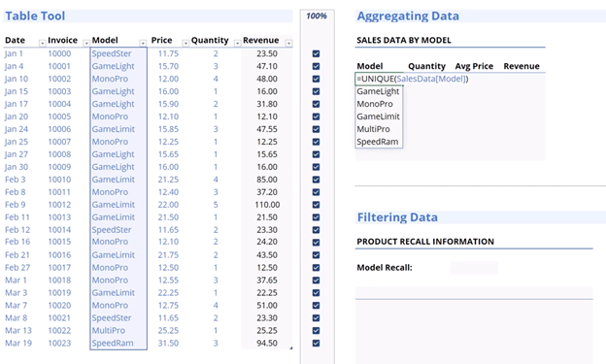Open the Invoice column filter dropdown
This screenshot has height=364, width=606.
point(86,44)
